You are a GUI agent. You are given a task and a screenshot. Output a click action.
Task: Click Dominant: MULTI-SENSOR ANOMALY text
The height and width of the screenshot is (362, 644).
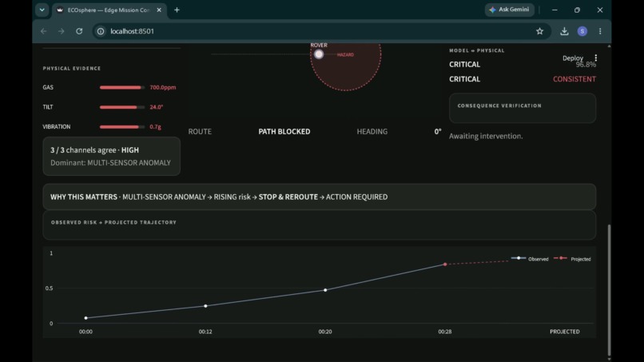(110, 163)
